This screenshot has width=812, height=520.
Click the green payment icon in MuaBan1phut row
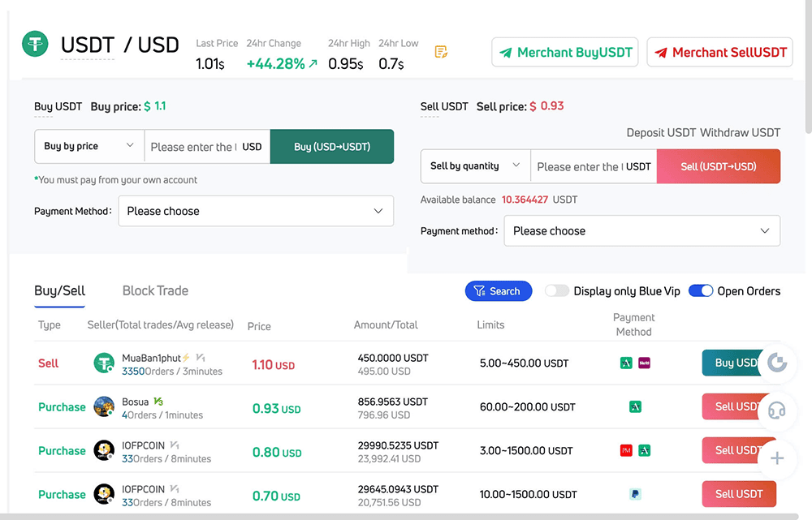click(626, 363)
